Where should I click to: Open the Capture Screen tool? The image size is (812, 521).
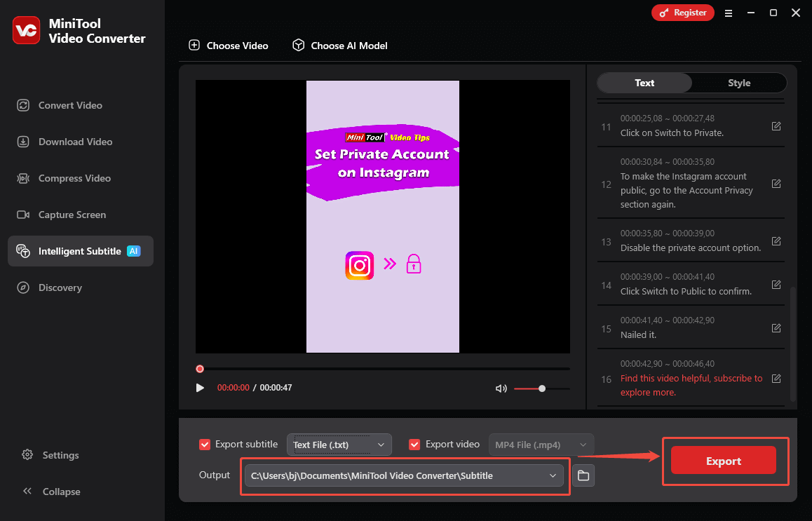pyautogui.click(x=72, y=215)
